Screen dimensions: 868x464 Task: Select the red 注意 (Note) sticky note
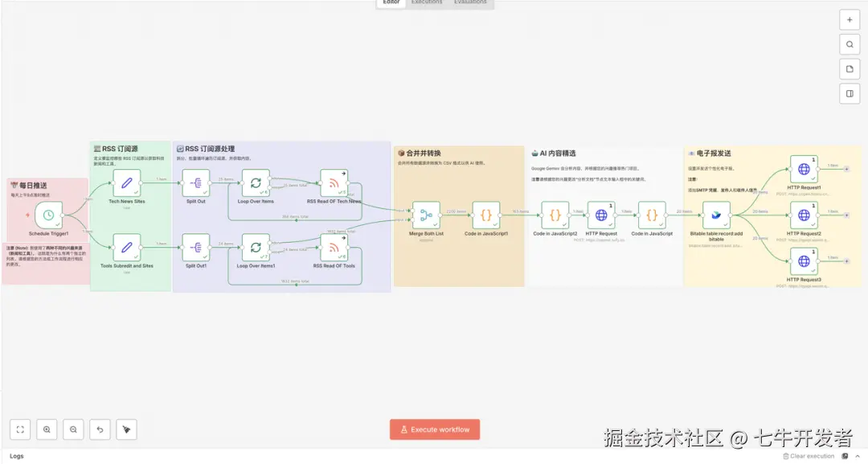[x=45, y=264]
